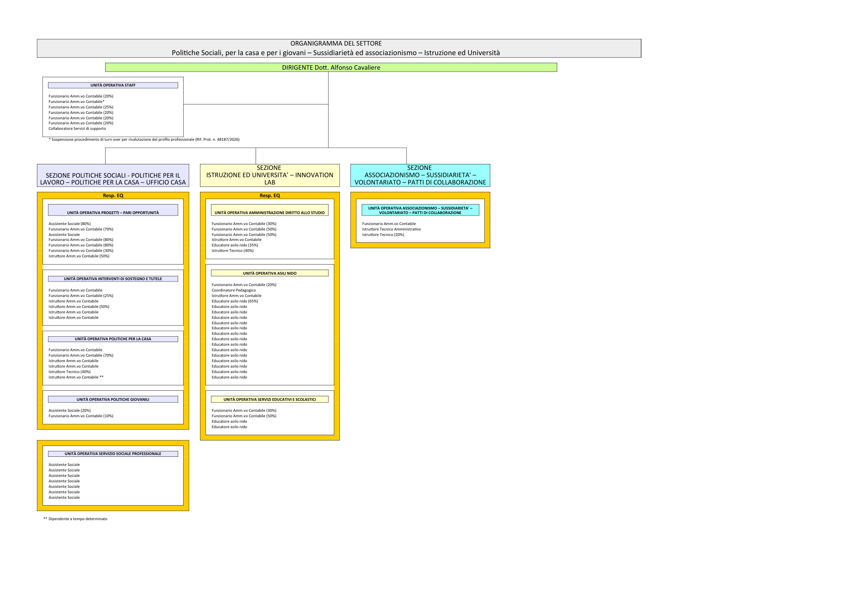Select 'Funzionario Amm.vo Contabile (70%)' in Progetti unit
The height and width of the screenshot is (614, 868).
pyautogui.click(x=81, y=229)
